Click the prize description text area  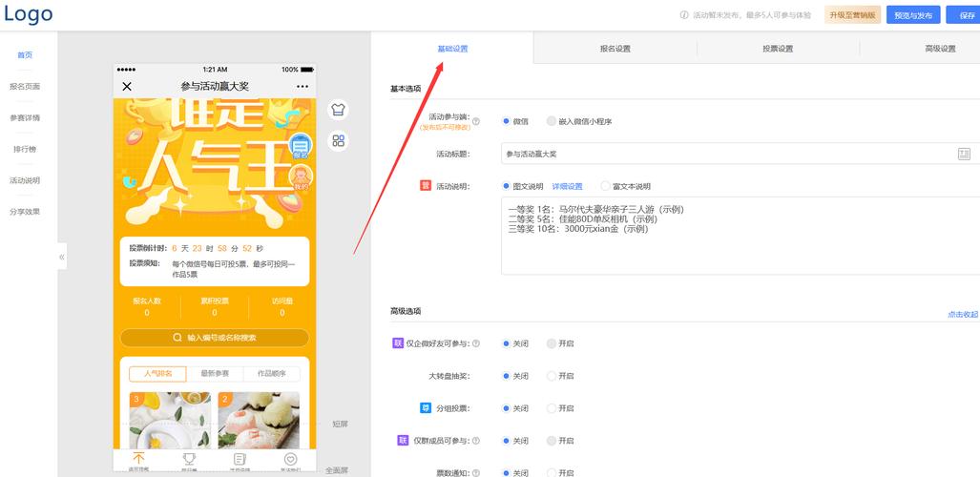click(x=740, y=237)
